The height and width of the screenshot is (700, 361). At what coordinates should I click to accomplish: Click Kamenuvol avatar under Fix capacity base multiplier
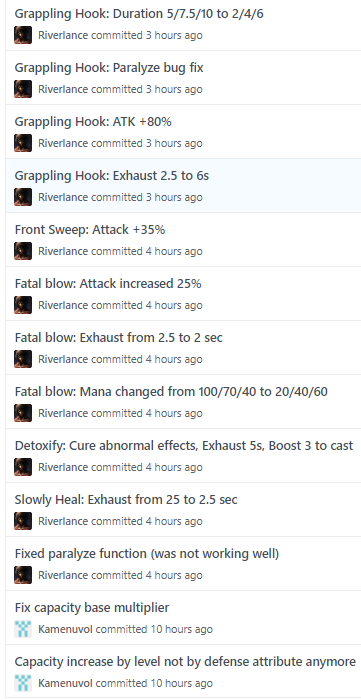tap(23, 629)
